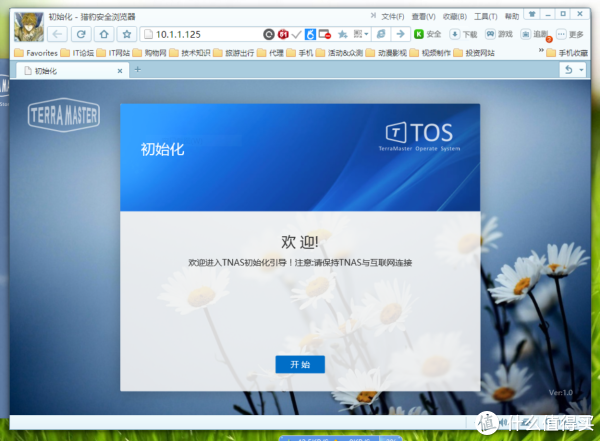Viewport: 600px width, 441px height.
Task: Click the user avatar picture
Action: tap(29, 27)
